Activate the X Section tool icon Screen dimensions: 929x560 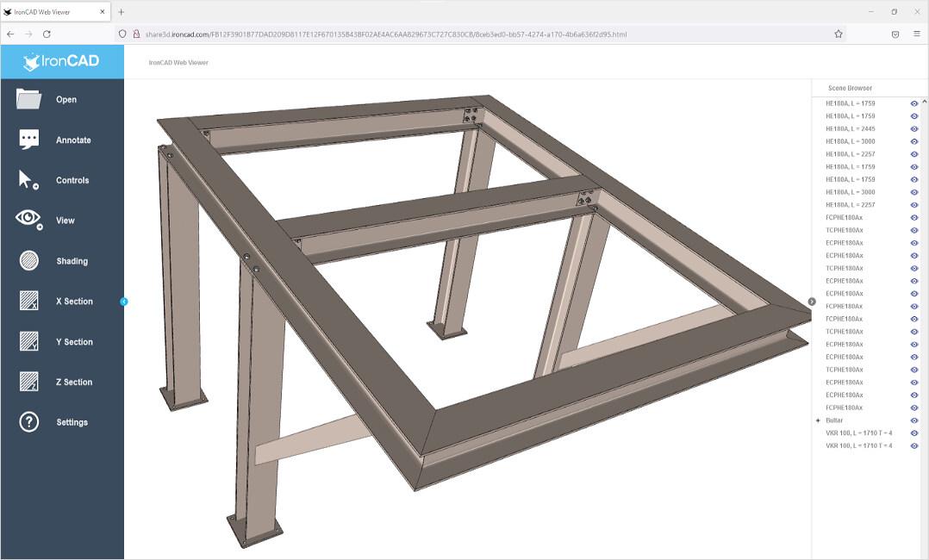click(28, 302)
